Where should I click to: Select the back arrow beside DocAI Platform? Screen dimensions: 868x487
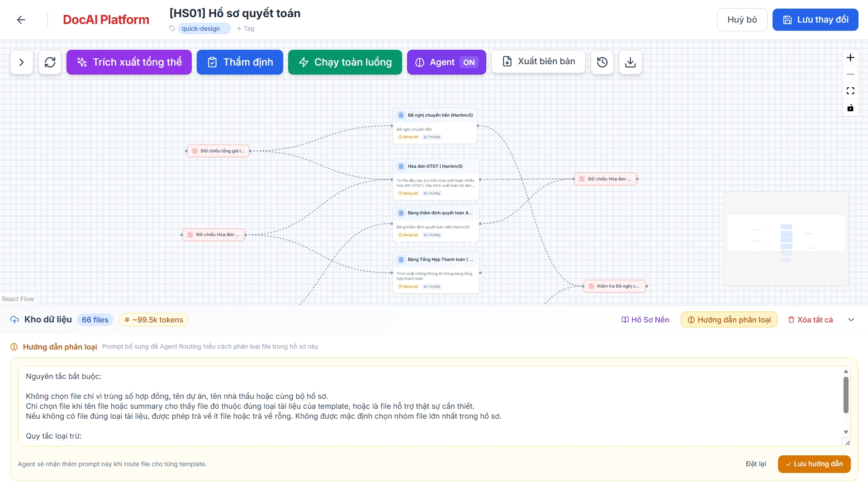pyautogui.click(x=21, y=19)
